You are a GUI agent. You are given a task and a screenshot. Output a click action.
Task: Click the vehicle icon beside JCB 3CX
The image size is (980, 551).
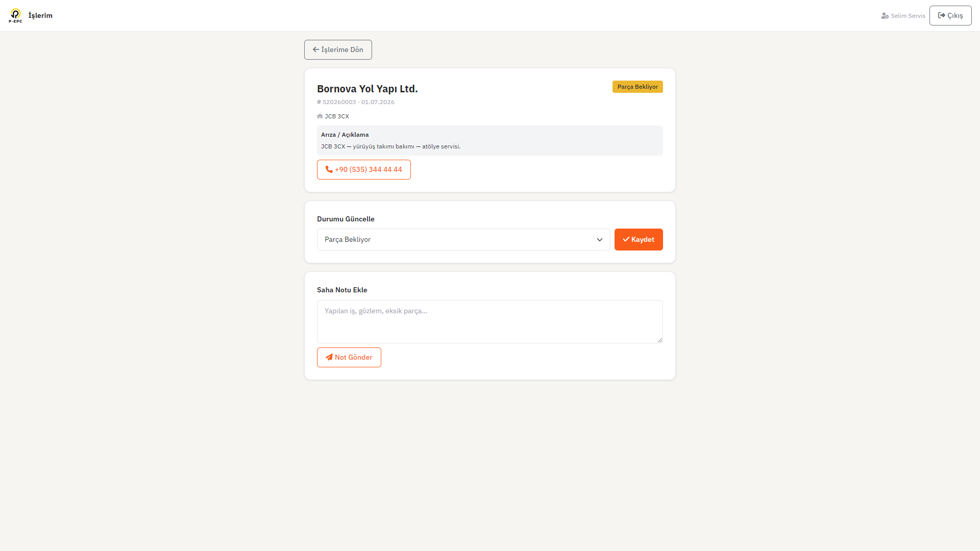[x=320, y=116]
